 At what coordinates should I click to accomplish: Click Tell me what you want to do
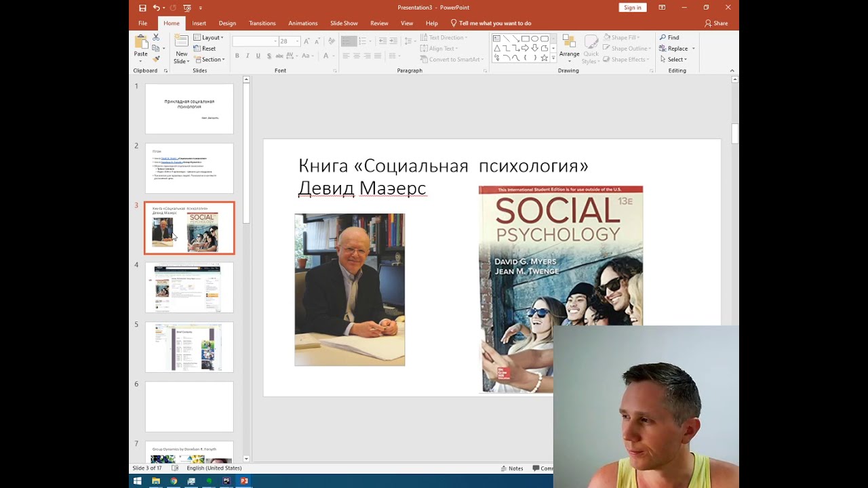491,23
